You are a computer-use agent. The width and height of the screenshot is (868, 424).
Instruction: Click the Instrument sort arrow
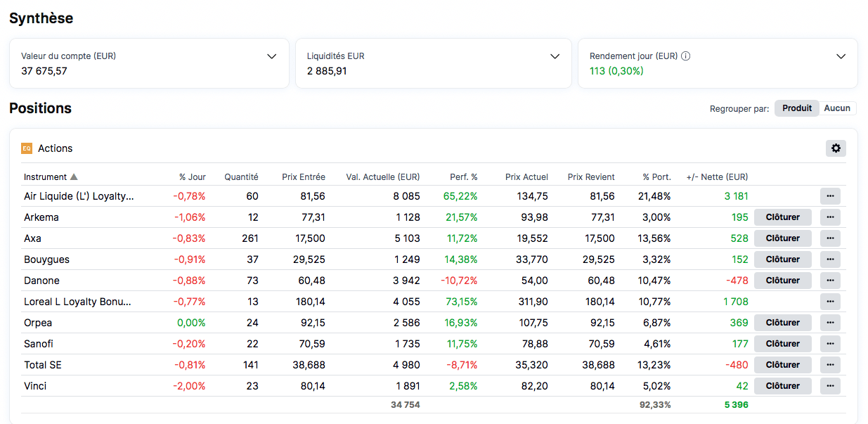pyautogui.click(x=74, y=177)
